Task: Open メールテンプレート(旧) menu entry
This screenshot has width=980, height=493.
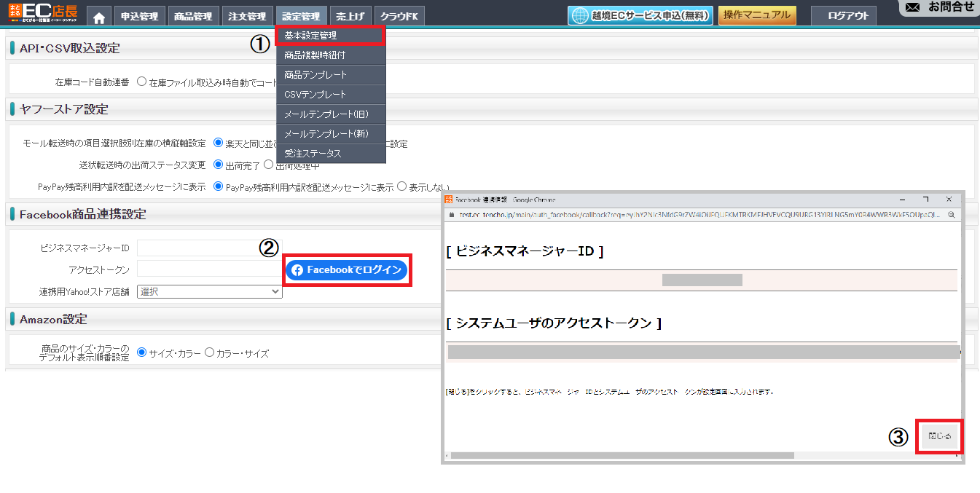Action: click(x=331, y=114)
